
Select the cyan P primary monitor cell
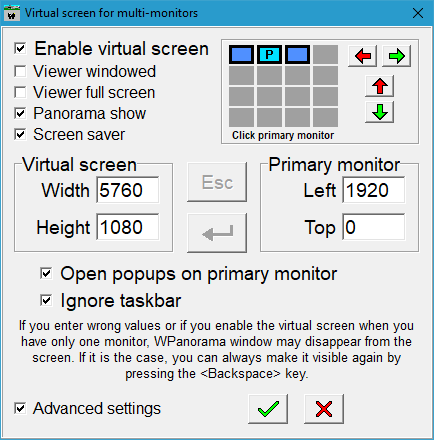[x=269, y=54]
